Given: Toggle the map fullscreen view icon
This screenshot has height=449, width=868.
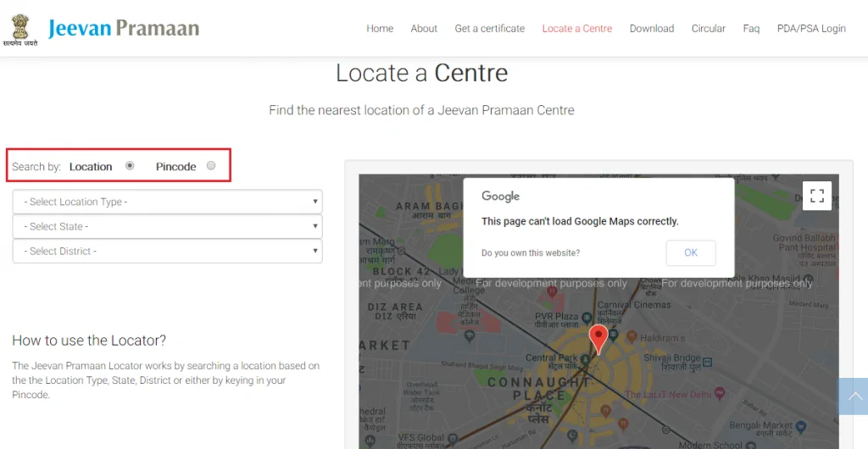Looking at the screenshot, I should [x=816, y=196].
